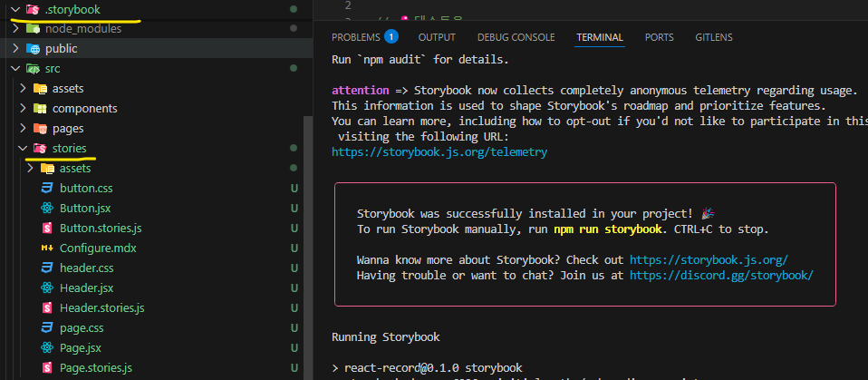Screen dimensions: 868x380
Task: Click the stories folder icon
Action: (x=40, y=149)
